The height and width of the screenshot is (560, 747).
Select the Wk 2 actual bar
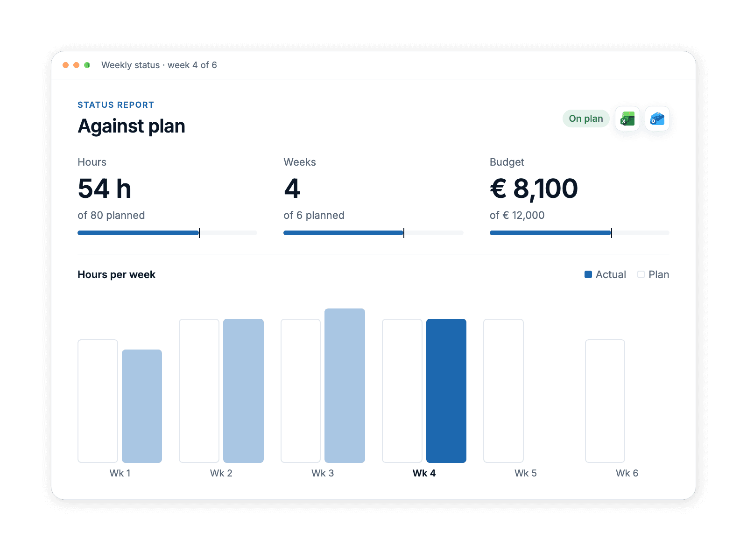point(243,391)
